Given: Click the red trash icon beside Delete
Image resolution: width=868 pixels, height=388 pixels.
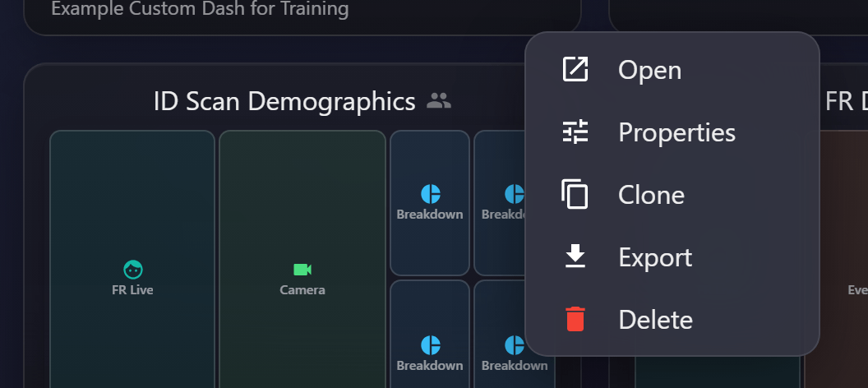Looking at the screenshot, I should click(575, 320).
